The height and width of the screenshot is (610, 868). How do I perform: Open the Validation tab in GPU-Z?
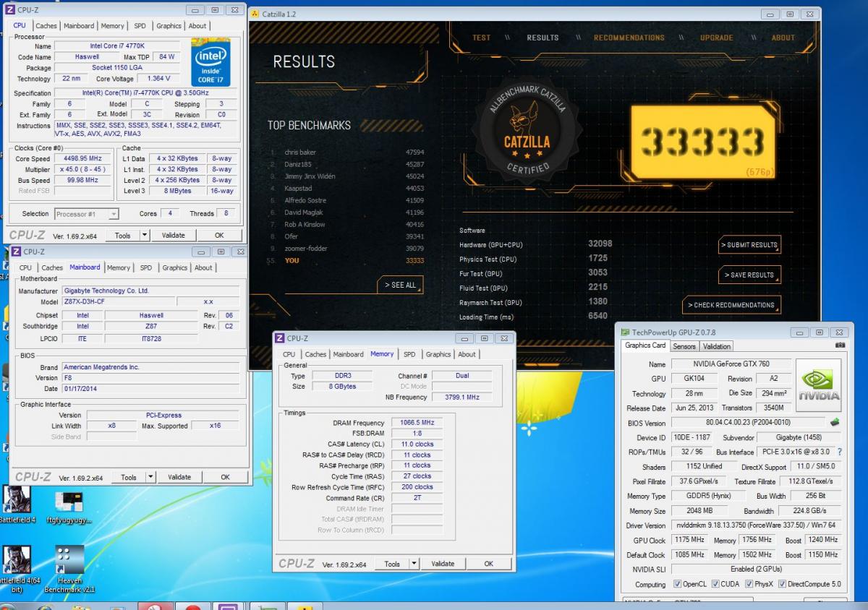click(x=717, y=346)
